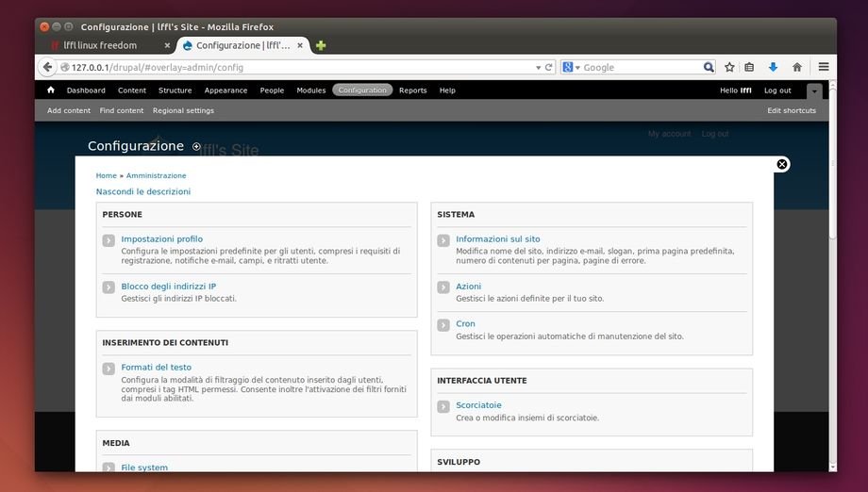Click arrow icon next to Impostazioni profilo
868x492 pixels.
point(108,240)
